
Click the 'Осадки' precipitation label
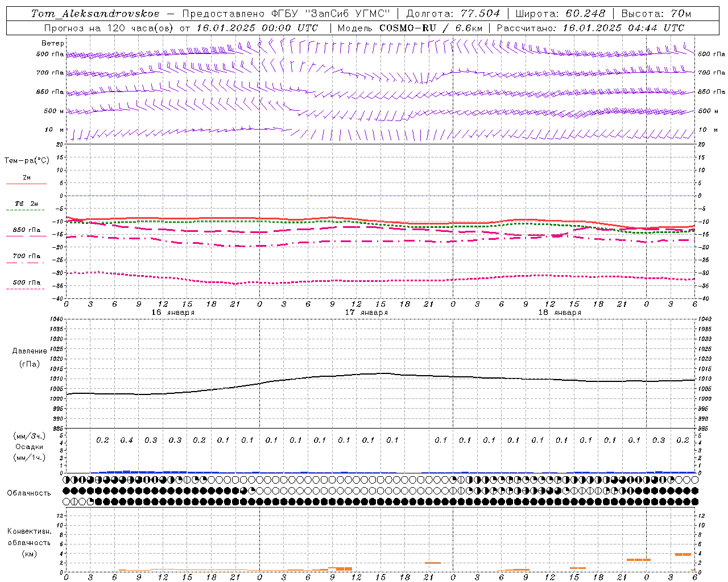30,447
